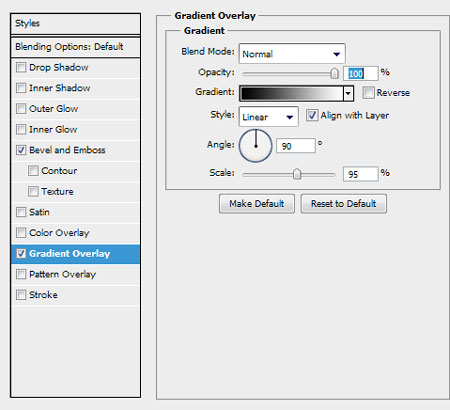Screen dimensions: 450x410
Task: Open the Blend Mode dropdown
Action: click(292, 53)
